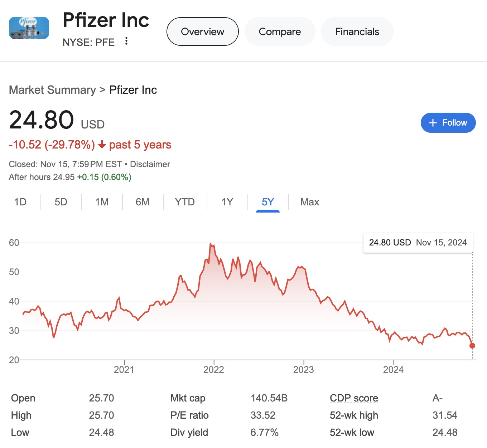Viewport: 487px width, 448px height.
Task: Open the Compare tab
Action: click(x=280, y=31)
